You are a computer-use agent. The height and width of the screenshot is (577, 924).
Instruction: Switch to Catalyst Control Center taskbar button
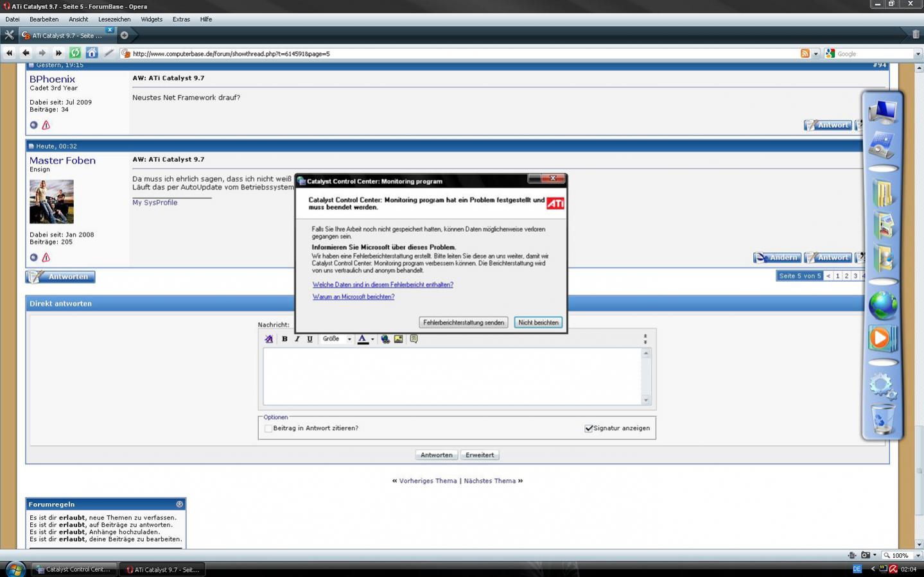coord(74,569)
